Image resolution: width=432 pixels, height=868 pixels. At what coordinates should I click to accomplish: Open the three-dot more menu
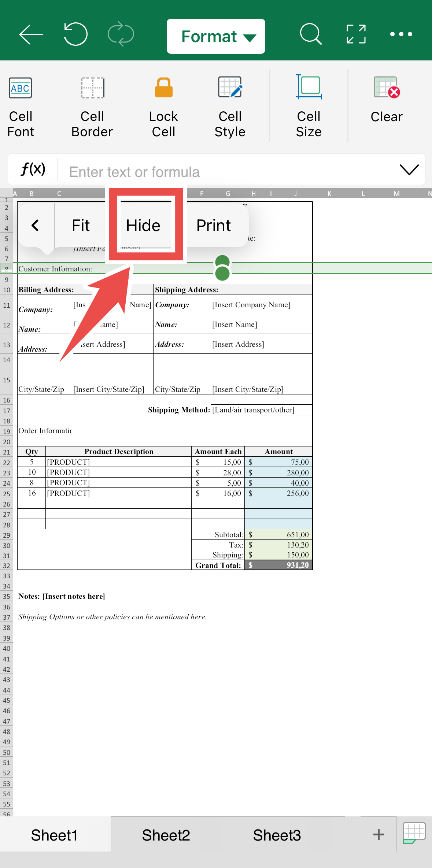pos(401,34)
